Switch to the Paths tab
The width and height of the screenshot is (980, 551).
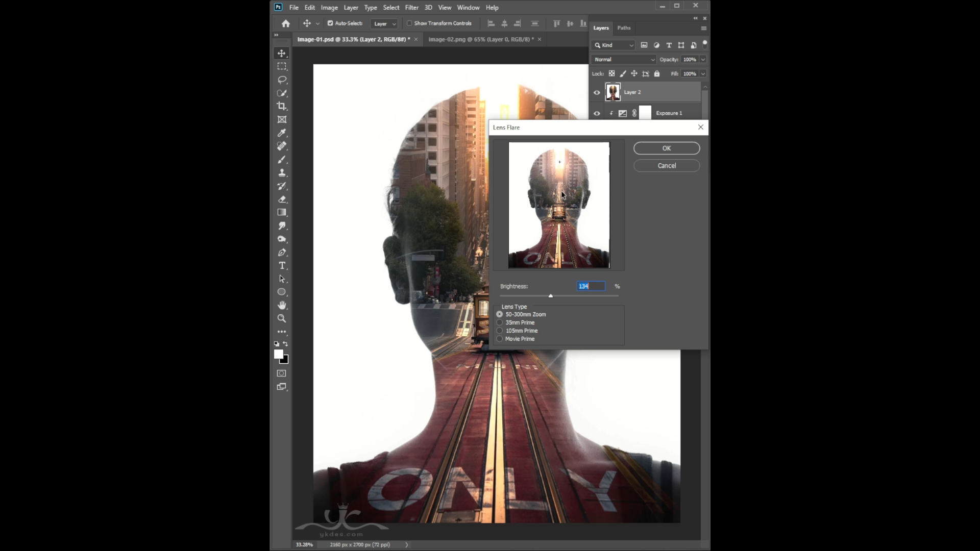624,28
